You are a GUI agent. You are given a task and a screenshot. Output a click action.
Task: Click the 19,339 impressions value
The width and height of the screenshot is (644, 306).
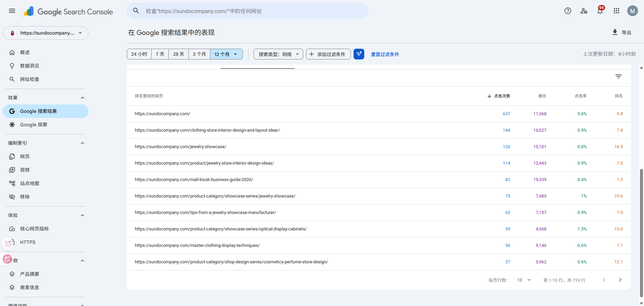point(540,180)
